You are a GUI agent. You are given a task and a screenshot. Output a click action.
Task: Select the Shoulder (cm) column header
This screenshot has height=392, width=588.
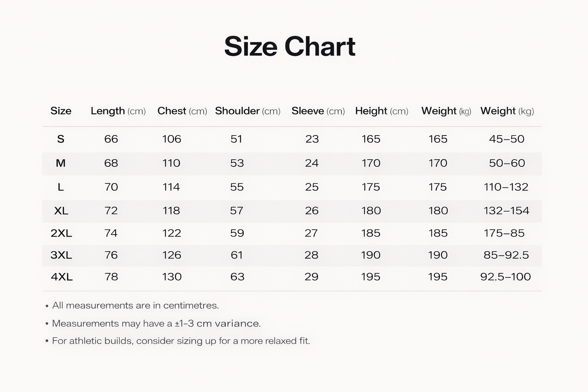247,111
